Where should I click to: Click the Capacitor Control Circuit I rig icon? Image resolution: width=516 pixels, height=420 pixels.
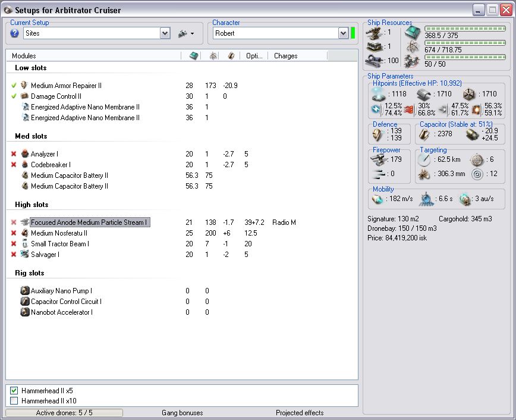point(25,302)
